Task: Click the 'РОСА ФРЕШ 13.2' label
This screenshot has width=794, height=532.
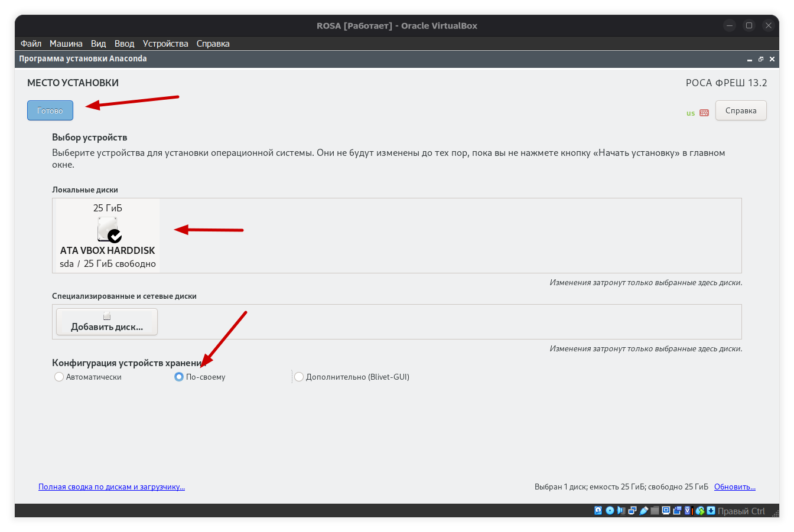Action: click(727, 83)
